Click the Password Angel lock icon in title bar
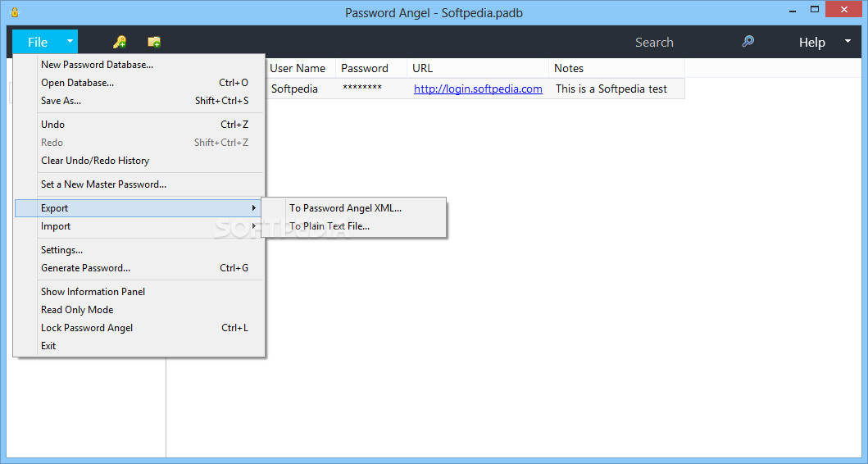This screenshot has width=868, height=464. tap(15, 12)
